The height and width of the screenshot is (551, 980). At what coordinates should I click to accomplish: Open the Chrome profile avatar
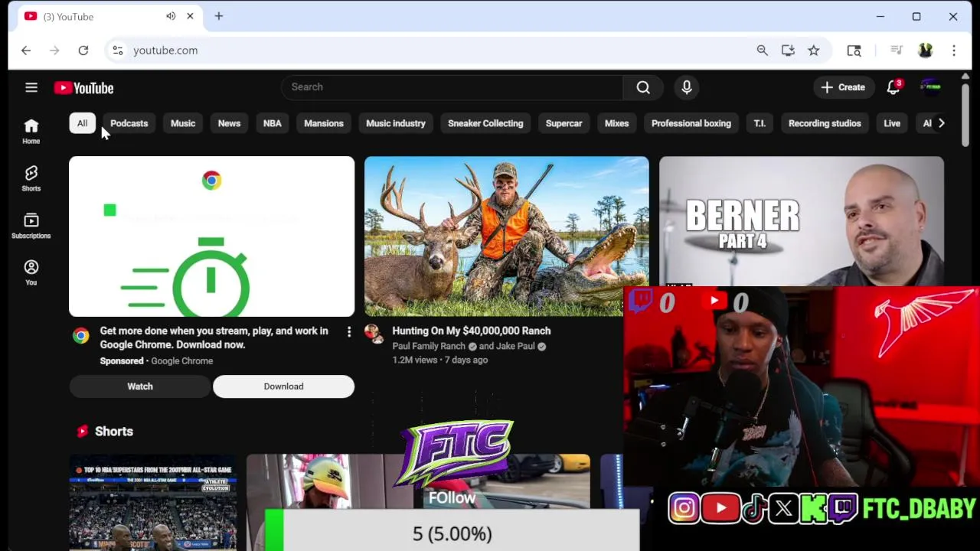point(925,51)
